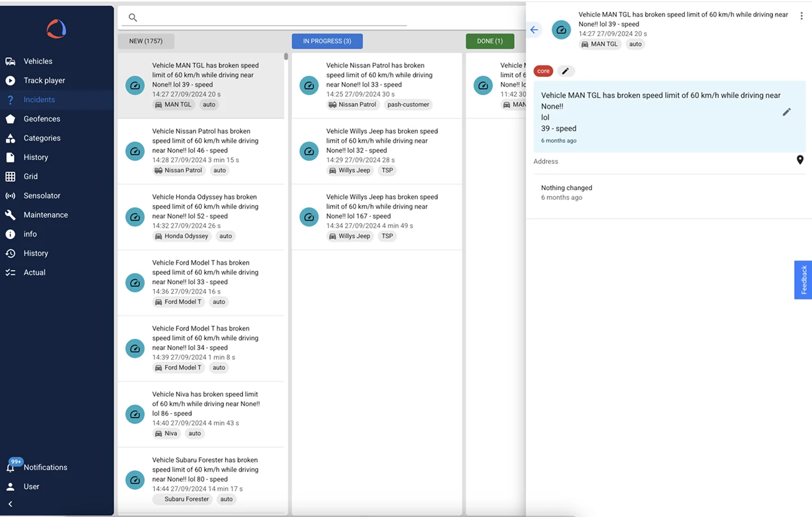The width and height of the screenshot is (812, 517).
Task: Click the app logo in the sidebar
Action: click(56, 29)
